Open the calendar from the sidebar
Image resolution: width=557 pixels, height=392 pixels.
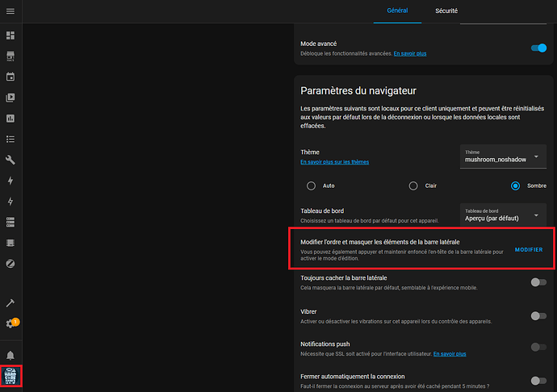tap(10, 77)
